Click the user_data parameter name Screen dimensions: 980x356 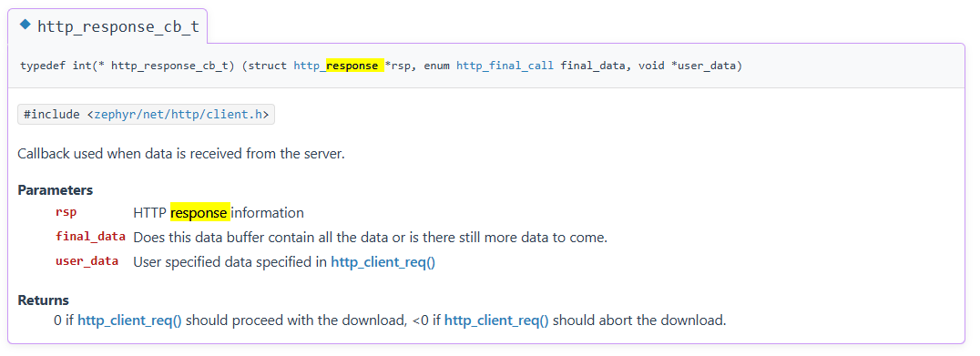[87, 261]
